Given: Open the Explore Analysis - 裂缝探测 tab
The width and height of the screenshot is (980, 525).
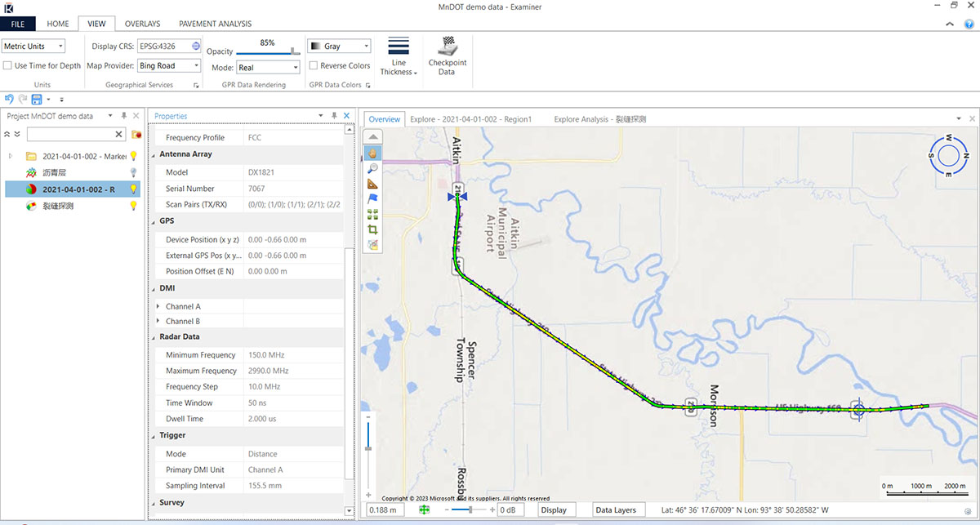Looking at the screenshot, I should pyautogui.click(x=600, y=119).
